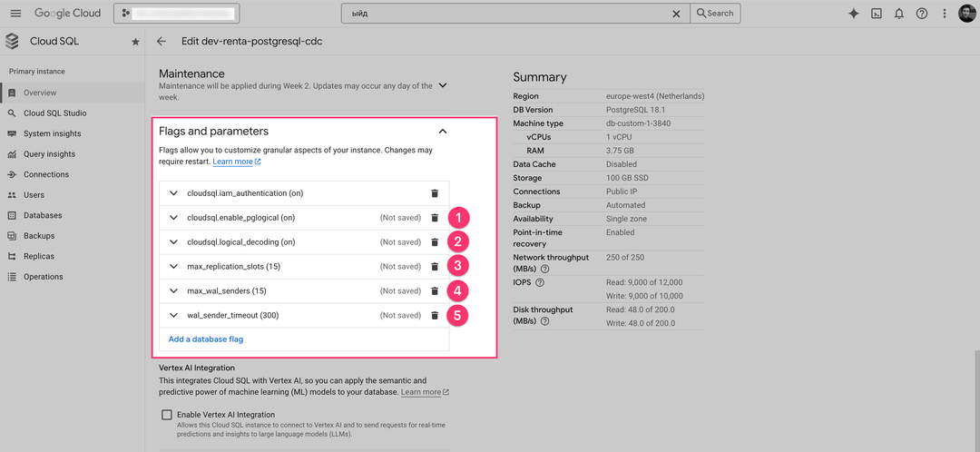Open the main hamburger navigation menu

point(15,14)
